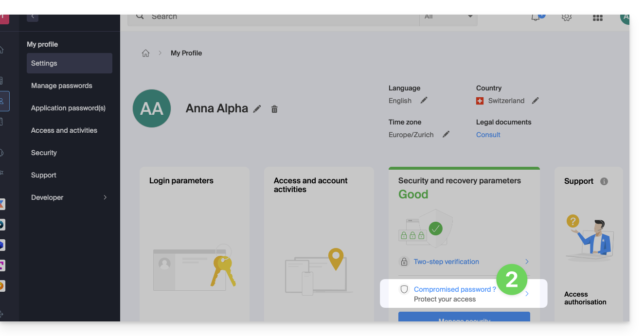
Task: Click the Consult legal documents link
Action: coord(488,135)
